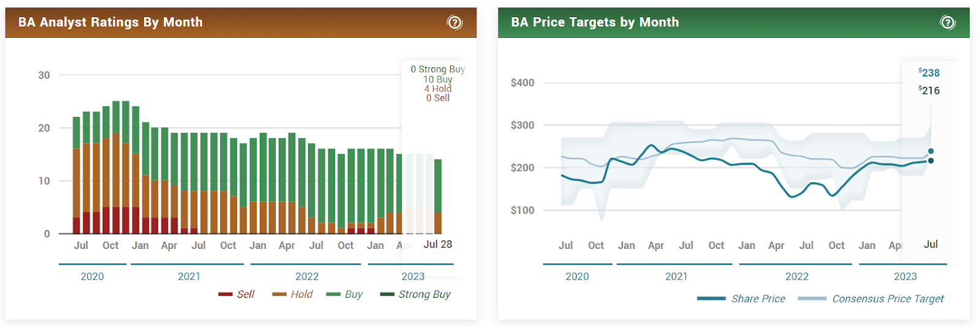980x326 pixels.
Task: Toggle the Share Price legend line
Action: (741, 298)
